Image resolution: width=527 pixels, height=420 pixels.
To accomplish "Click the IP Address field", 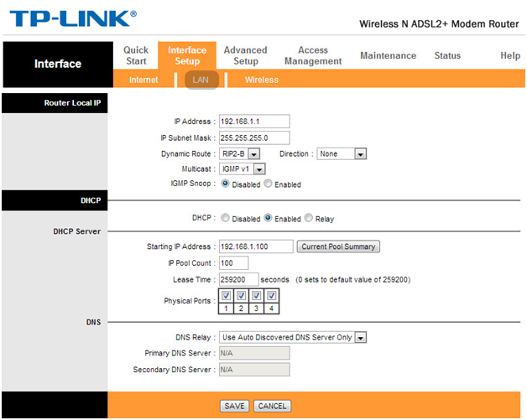I will tap(254, 122).
